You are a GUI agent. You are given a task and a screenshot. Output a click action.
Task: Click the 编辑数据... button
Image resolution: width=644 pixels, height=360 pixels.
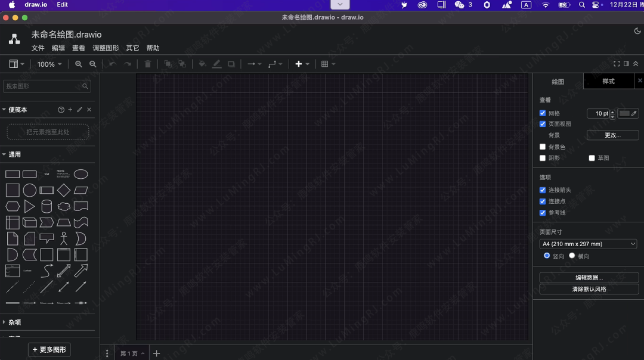589,277
